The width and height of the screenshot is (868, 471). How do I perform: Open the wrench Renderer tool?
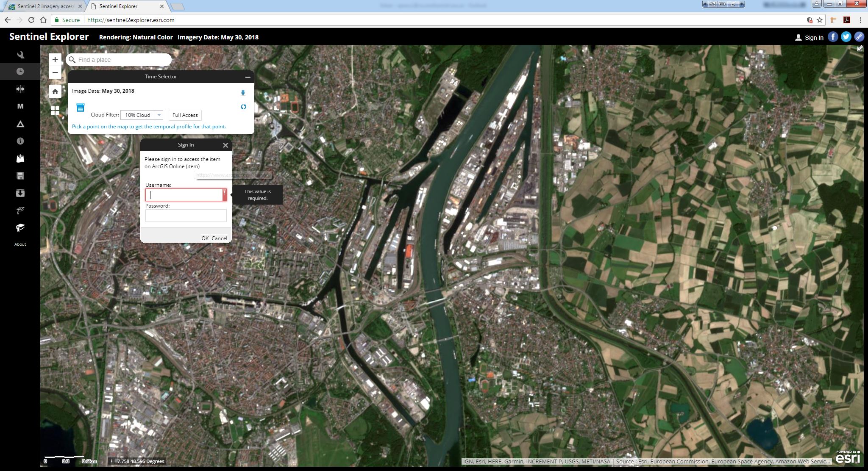tap(20, 55)
